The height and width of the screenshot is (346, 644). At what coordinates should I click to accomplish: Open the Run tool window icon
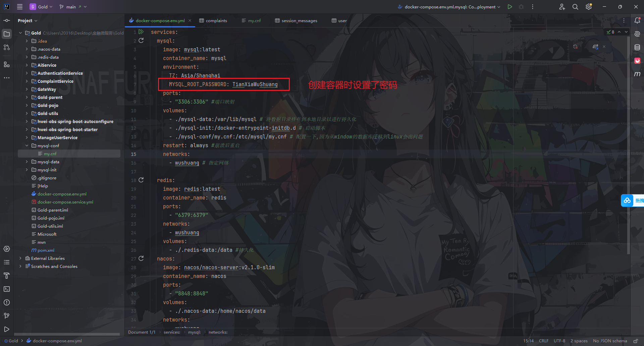point(7,329)
